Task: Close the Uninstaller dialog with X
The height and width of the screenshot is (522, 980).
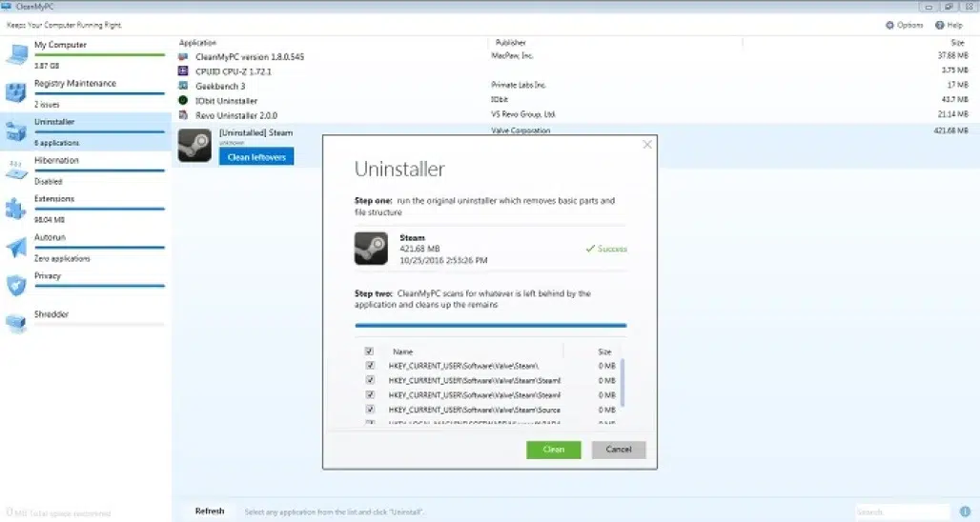Action: click(x=647, y=144)
